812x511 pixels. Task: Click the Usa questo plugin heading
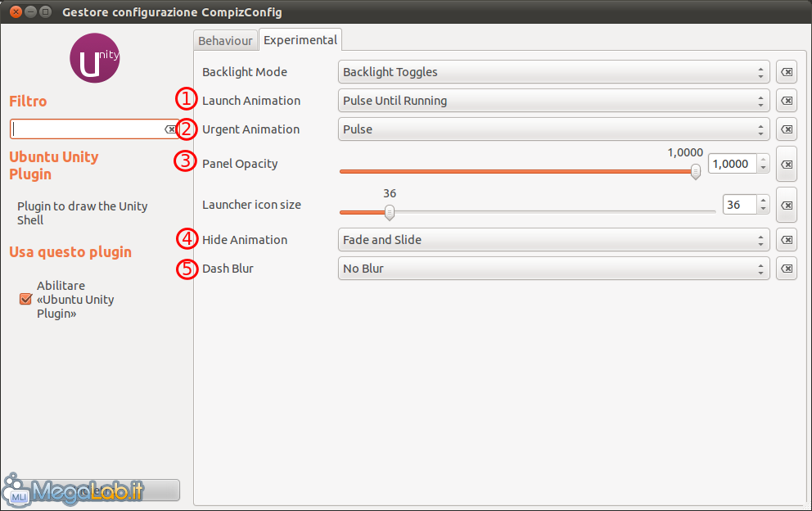pos(70,252)
